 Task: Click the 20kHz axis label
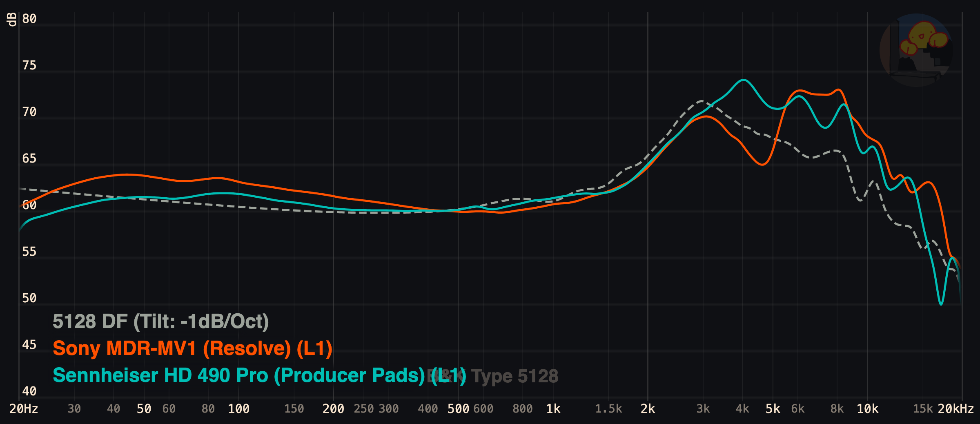pos(956,409)
